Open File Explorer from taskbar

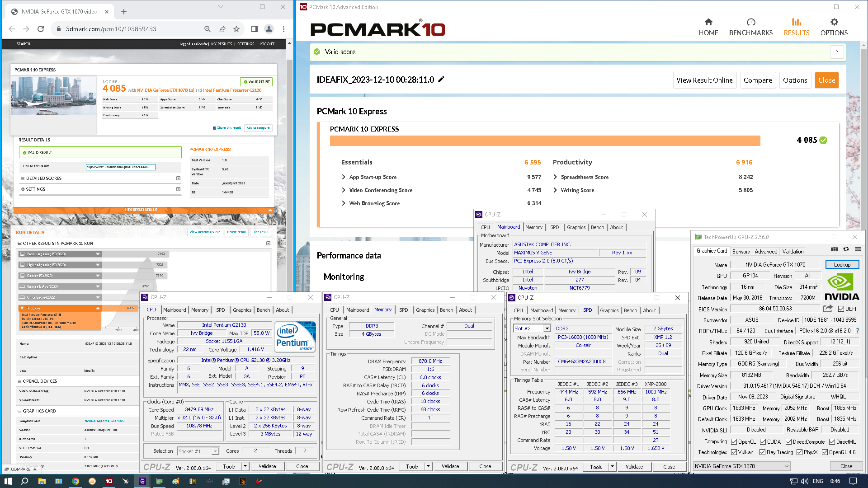42,481
